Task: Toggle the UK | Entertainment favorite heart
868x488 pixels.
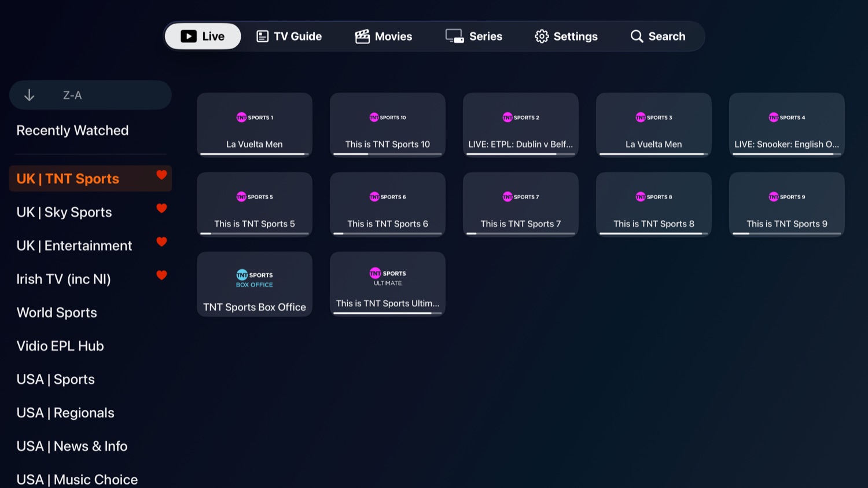Action: [161, 242]
